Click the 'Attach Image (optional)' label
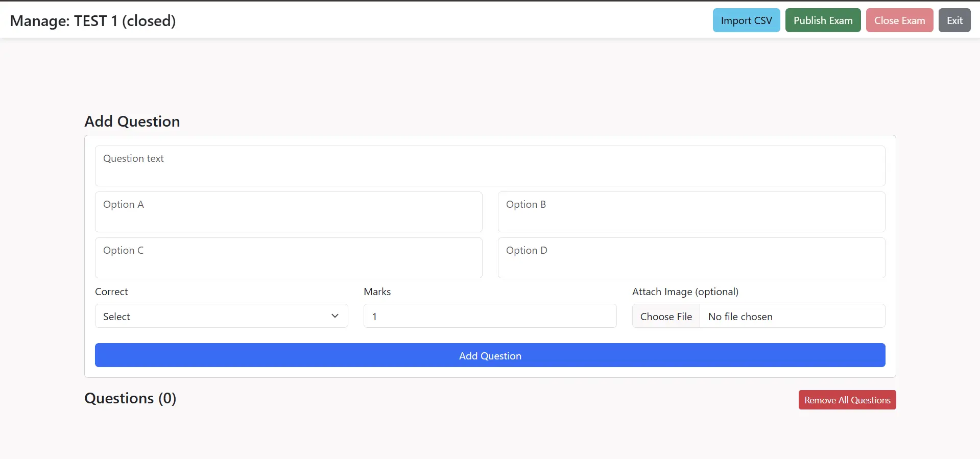980x459 pixels. tap(685, 292)
